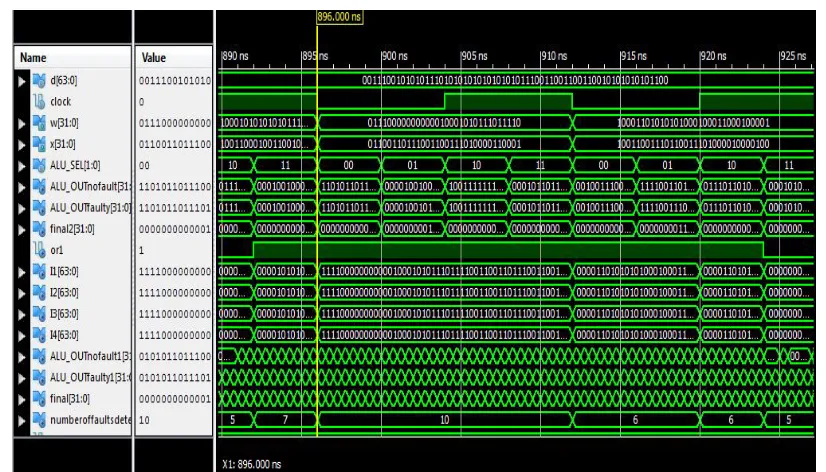Click the ALU_OUTnofault[31:0] bus icon

39,187
